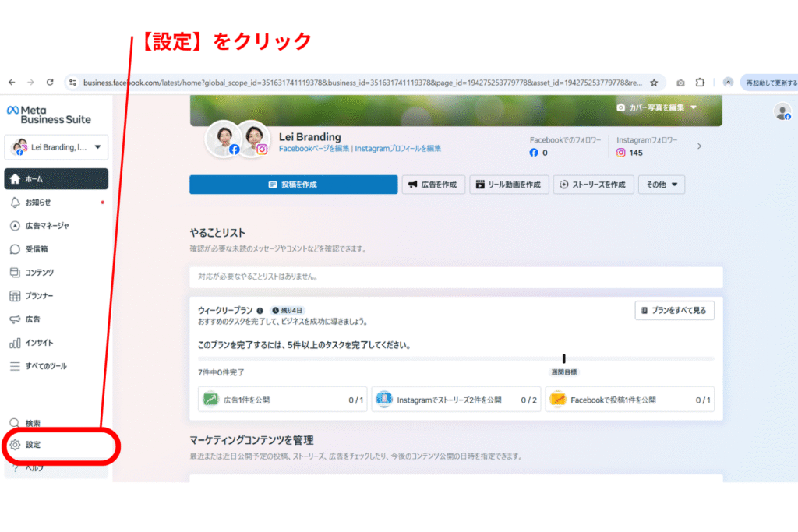Click the 投稿を作成 button
798x532 pixels.
[x=293, y=185]
